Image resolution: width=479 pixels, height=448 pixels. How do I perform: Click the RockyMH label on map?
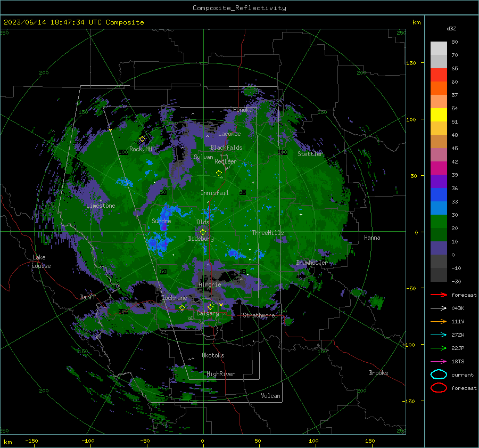pyautogui.click(x=141, y=149)
